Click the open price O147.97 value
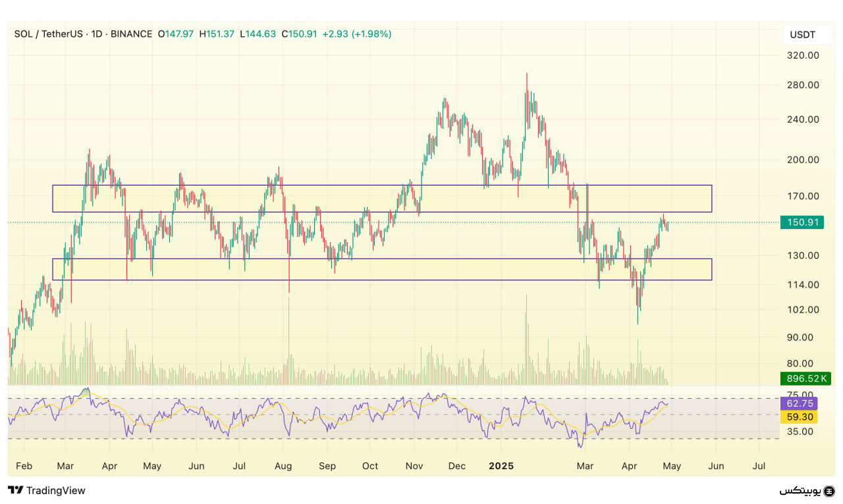The width and height of the screenshot is (843, 504). (x=176, y=34)
